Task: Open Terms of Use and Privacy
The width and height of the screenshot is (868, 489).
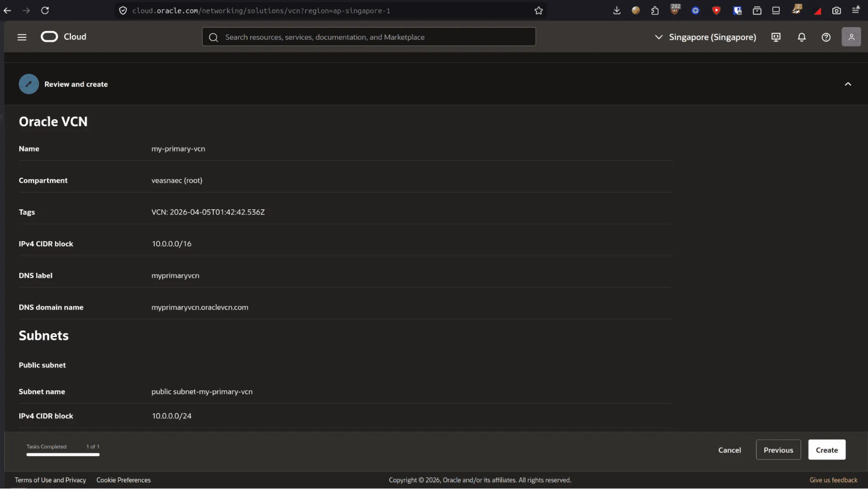Action: coord(50,480)
